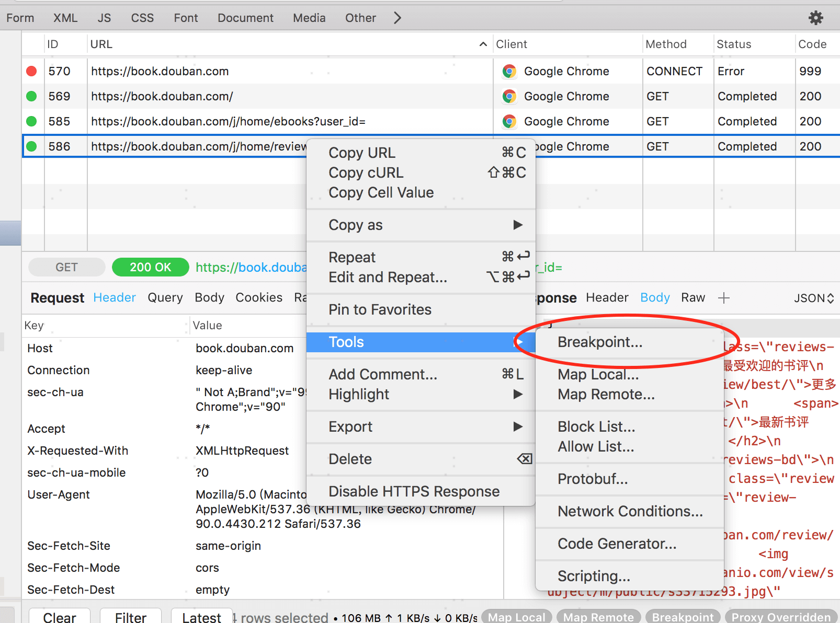840x623 pixels.
Task: Select Add Comment menu item
Action: point(421,374)
